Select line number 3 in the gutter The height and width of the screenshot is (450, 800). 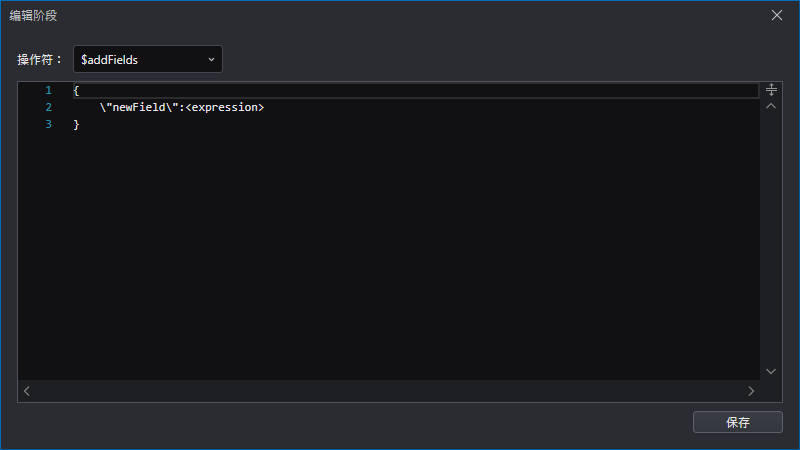tap(48, 124)
